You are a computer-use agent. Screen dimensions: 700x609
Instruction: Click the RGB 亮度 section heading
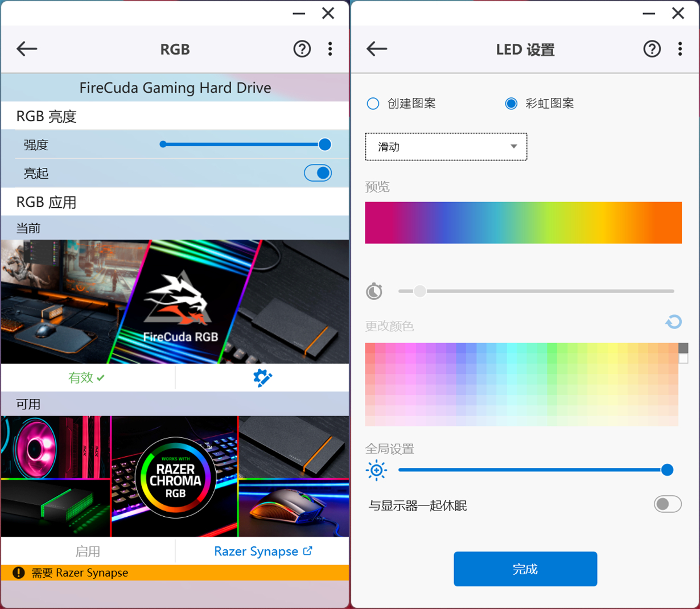(x=46, y=116)
